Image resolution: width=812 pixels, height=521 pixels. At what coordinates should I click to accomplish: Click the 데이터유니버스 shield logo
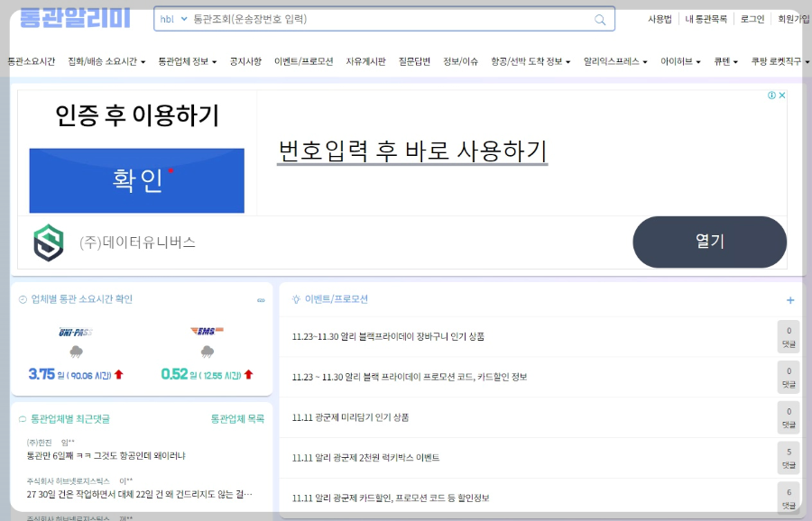(x=49, y=242)
